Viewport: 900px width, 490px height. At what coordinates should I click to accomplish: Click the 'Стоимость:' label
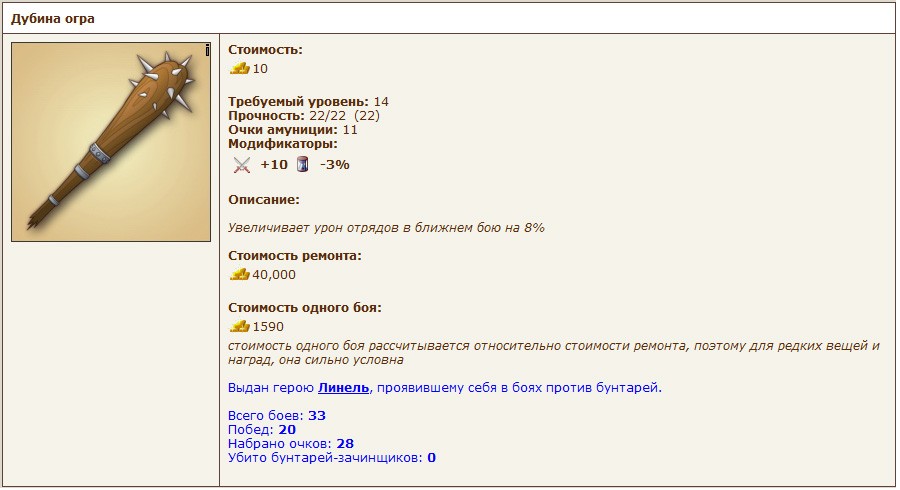265,50
